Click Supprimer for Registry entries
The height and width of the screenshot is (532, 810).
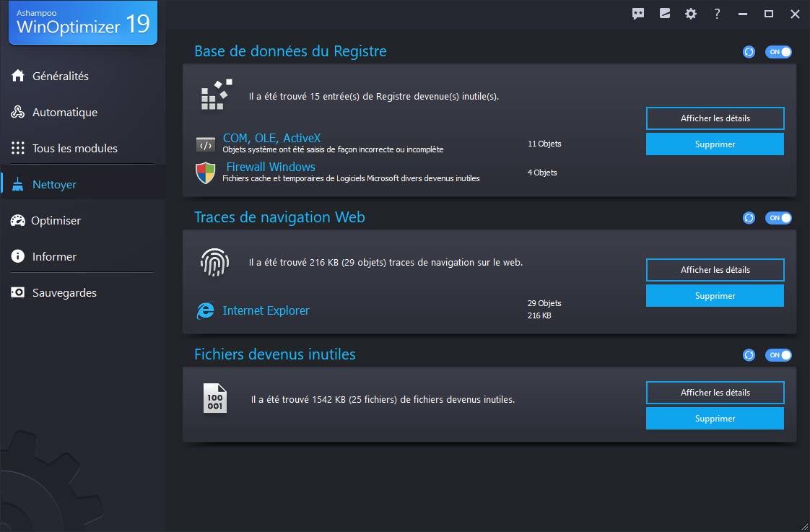point(715,144)
